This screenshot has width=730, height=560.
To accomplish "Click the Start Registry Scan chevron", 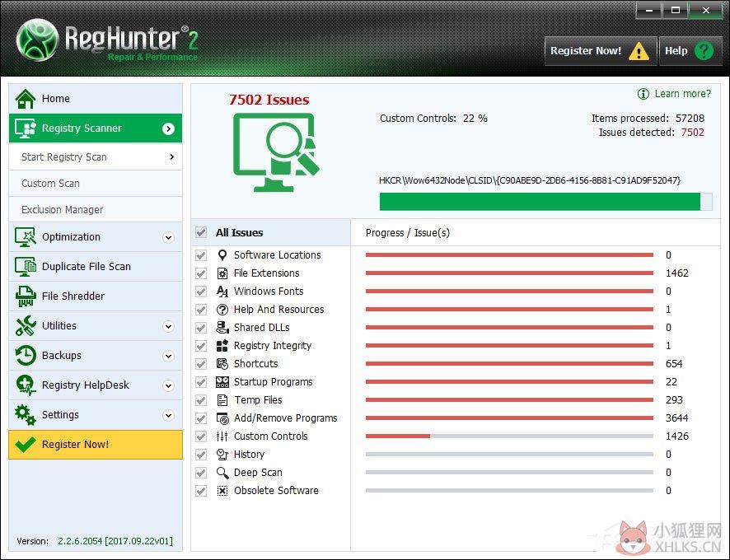I will click(x=172, y=156).
